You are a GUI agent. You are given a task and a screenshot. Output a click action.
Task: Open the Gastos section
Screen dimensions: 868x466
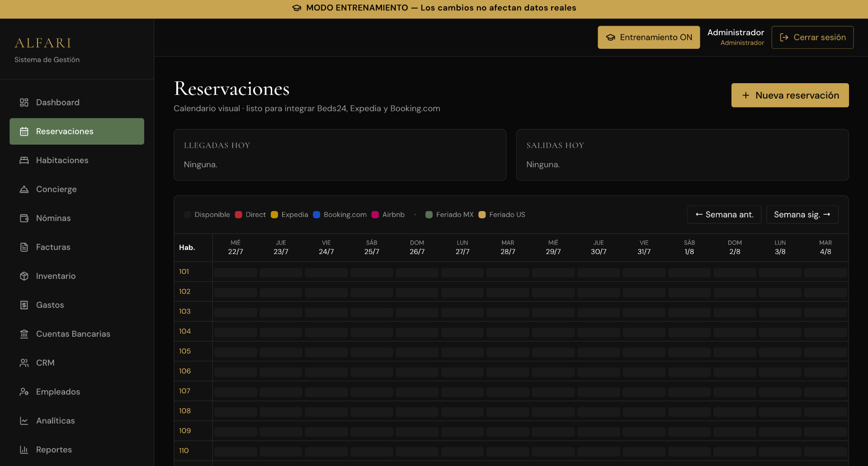[x=77, y=305]
